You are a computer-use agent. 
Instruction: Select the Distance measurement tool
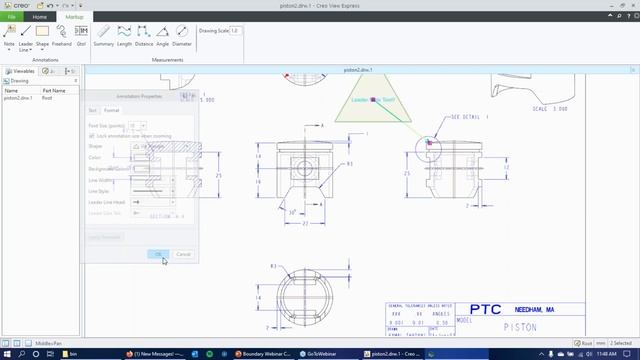click(144, 35)
